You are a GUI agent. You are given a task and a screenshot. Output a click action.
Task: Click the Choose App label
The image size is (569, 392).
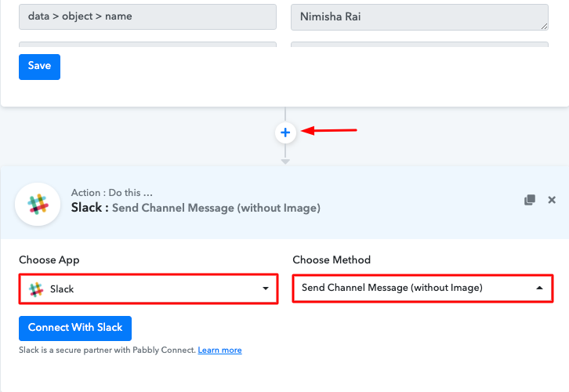(x=49, y=260)
